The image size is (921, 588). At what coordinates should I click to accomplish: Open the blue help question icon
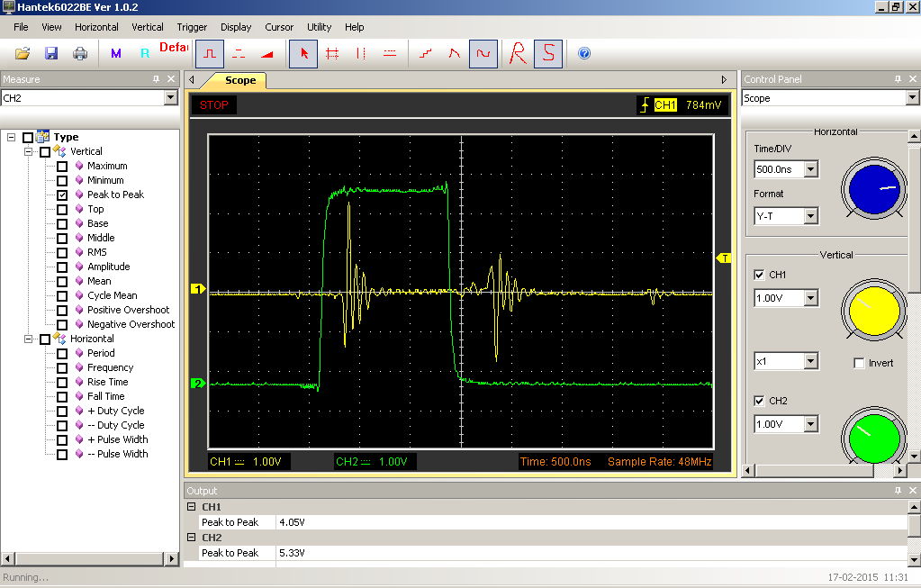(x=584, y=53)
